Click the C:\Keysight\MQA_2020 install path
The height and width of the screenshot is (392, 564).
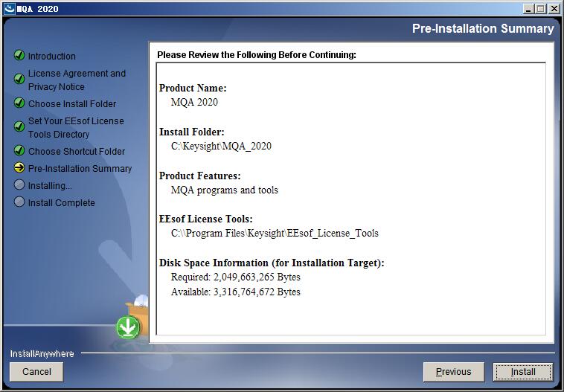click(221, 146)
